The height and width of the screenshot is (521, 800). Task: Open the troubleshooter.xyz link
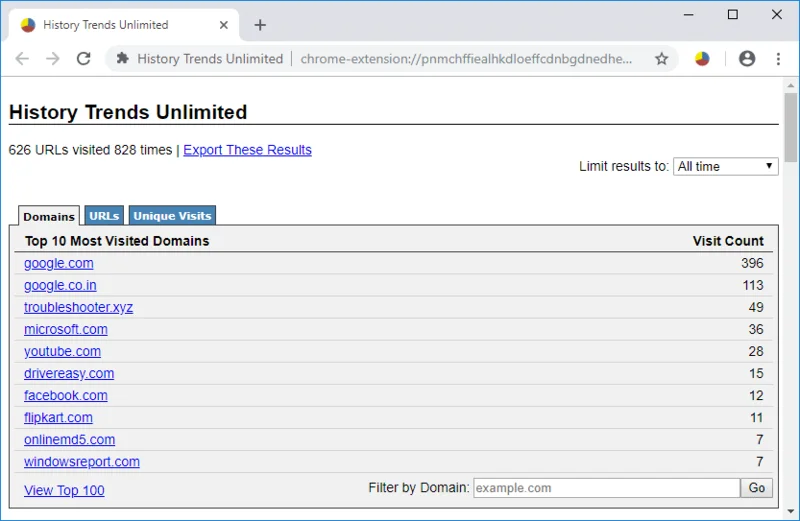(79, 307)
